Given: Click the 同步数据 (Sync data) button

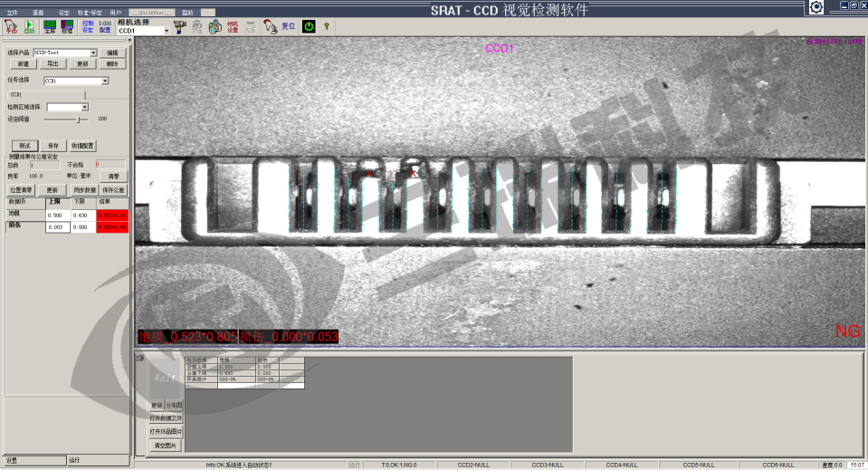Looking at the screenshot, I should click(x=85, y=190).
